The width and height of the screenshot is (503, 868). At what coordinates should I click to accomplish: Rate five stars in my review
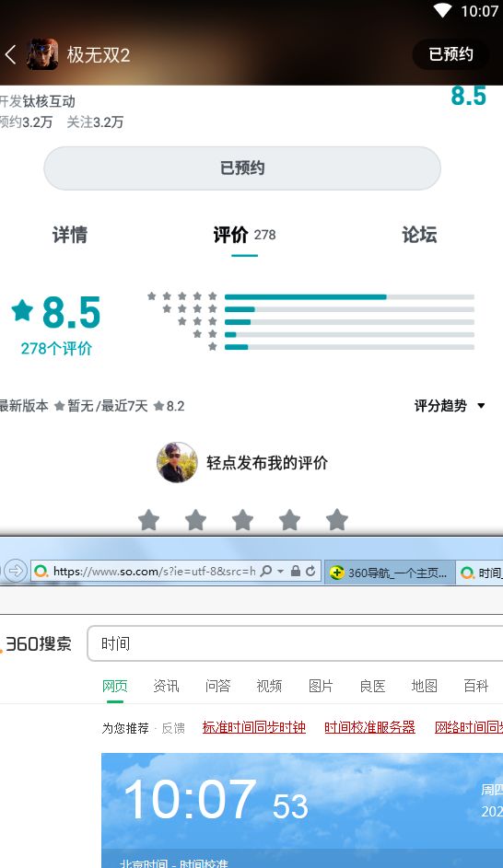pos(337,520)
